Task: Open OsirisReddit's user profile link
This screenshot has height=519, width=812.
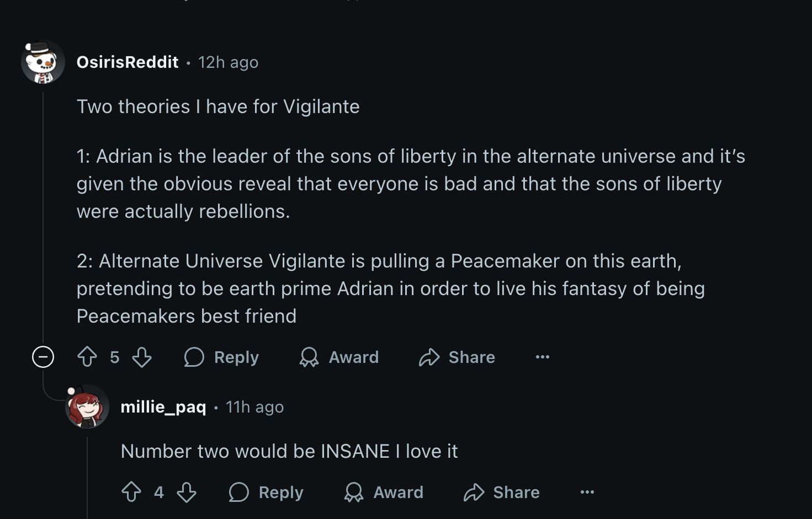Action: [x=128, y=62]
